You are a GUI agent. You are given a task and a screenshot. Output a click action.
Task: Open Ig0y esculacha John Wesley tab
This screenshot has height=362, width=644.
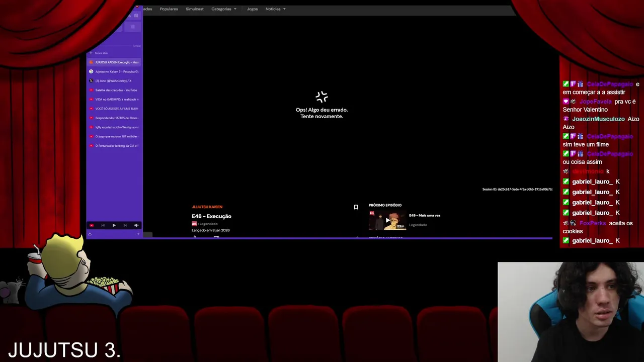(x=114, y=127)
